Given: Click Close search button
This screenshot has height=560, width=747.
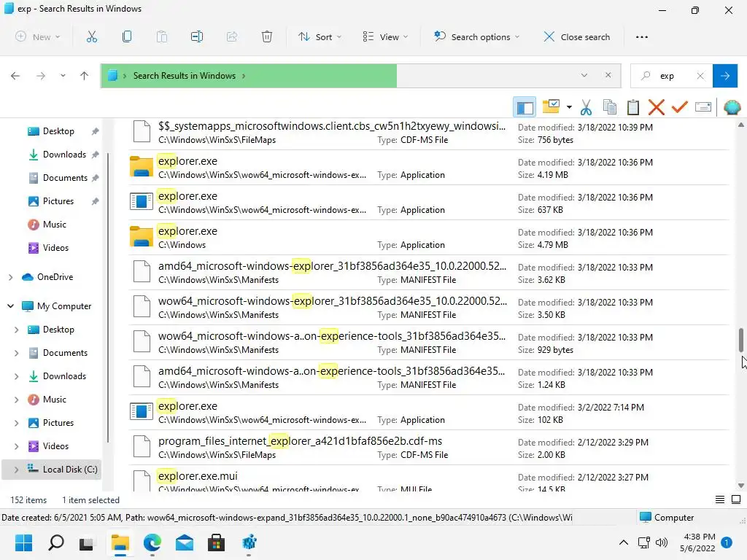Looking at the screenshot, I should pos(576,36).
